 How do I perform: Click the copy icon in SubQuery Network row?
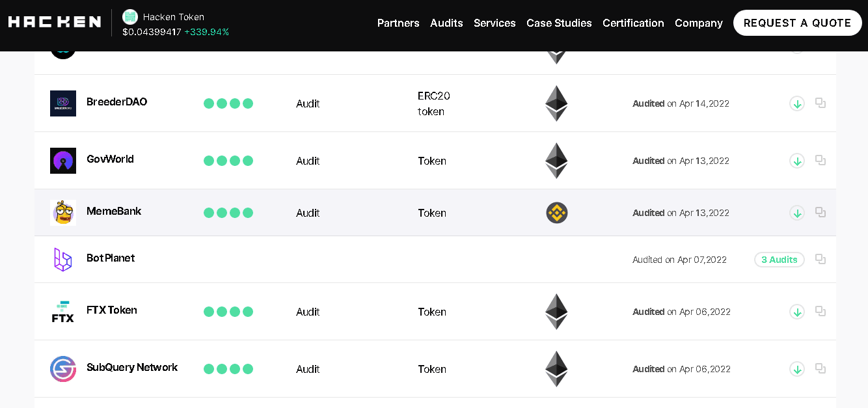pyautogui.click(x=821, y=368)
